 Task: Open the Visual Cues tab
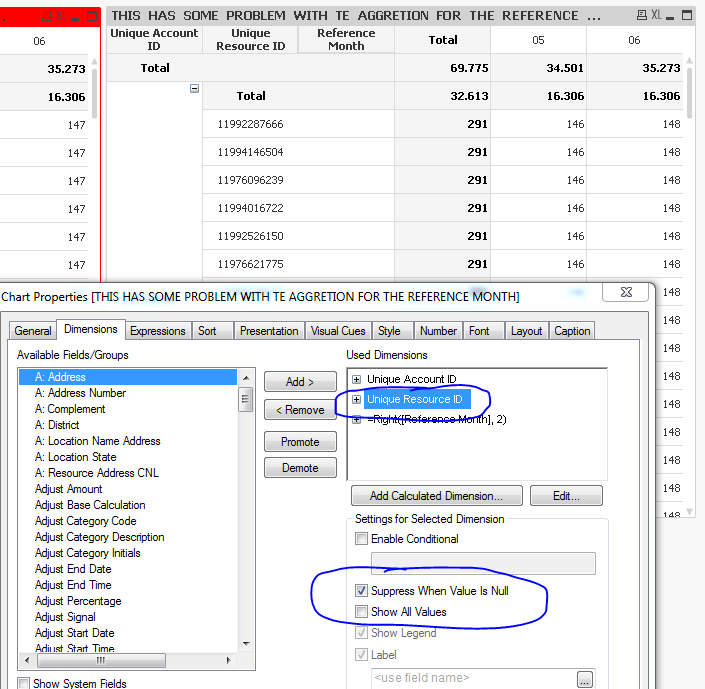[338, 331]
